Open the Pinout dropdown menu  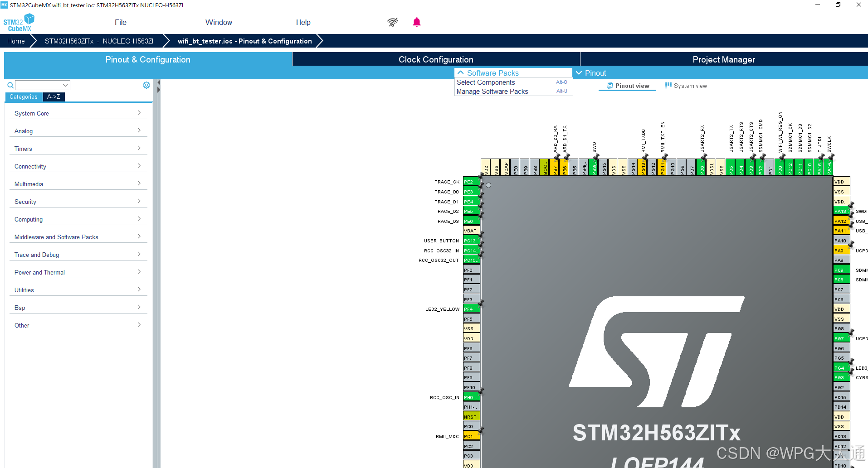[591, 73]
